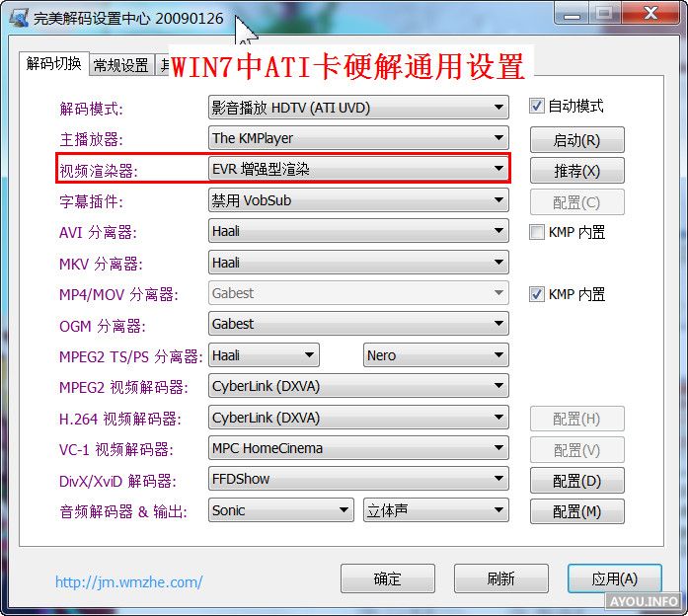Apply settings with 应用(A) button
Viewport: 688px width, 616px height.
tap(614, 578)
